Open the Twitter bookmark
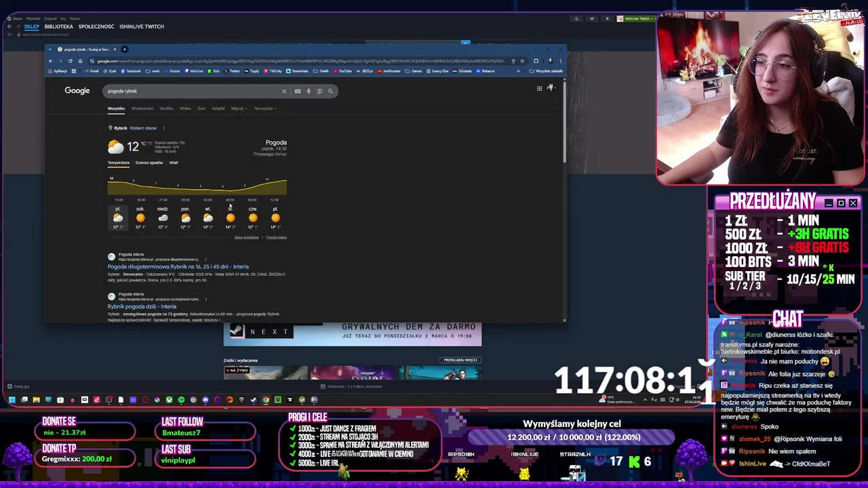This screenshot has height=488, width=868. 233,71
